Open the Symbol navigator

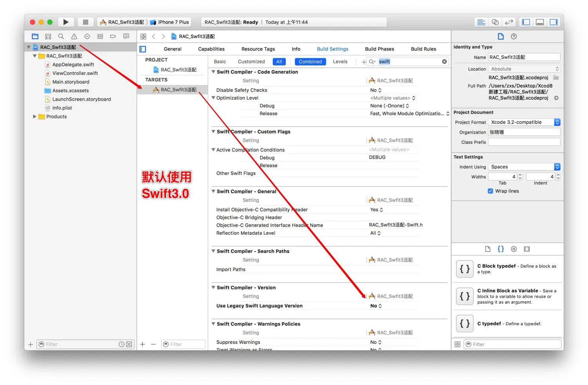tap(48, 36)
